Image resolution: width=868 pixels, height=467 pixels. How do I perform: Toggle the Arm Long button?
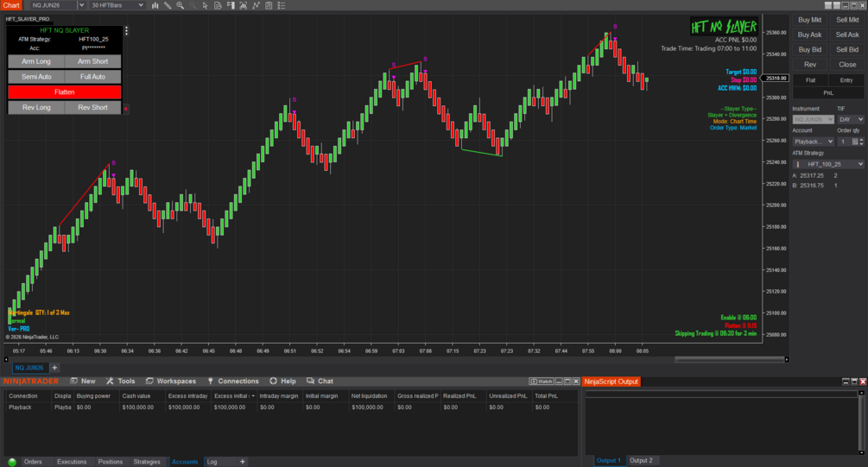(36, 61)
